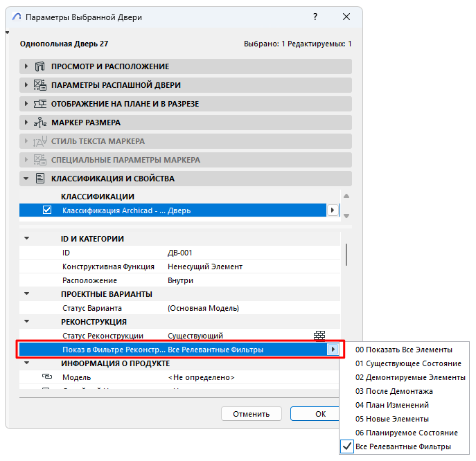The image size is (476, 461).
Task: Click the Однопольная Дверь 27 title
Action: pyautogui.click(x=64, y=44)
